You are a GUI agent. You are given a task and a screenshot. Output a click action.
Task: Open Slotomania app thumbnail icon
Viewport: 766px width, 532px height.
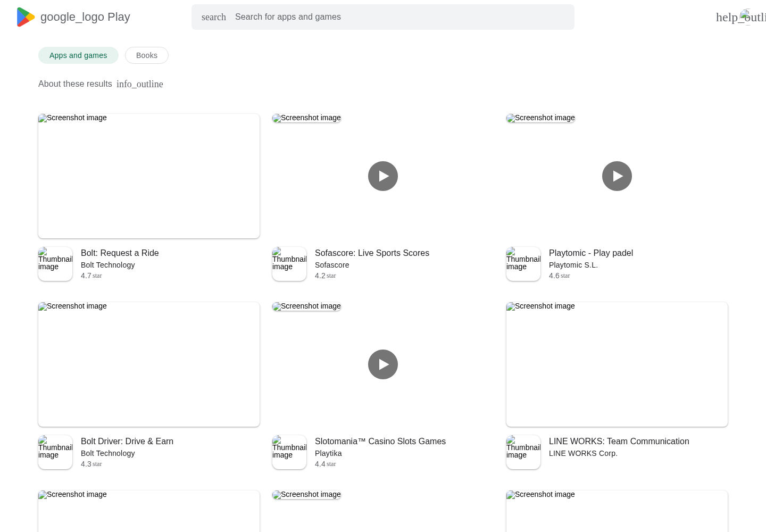pos(289,452)
